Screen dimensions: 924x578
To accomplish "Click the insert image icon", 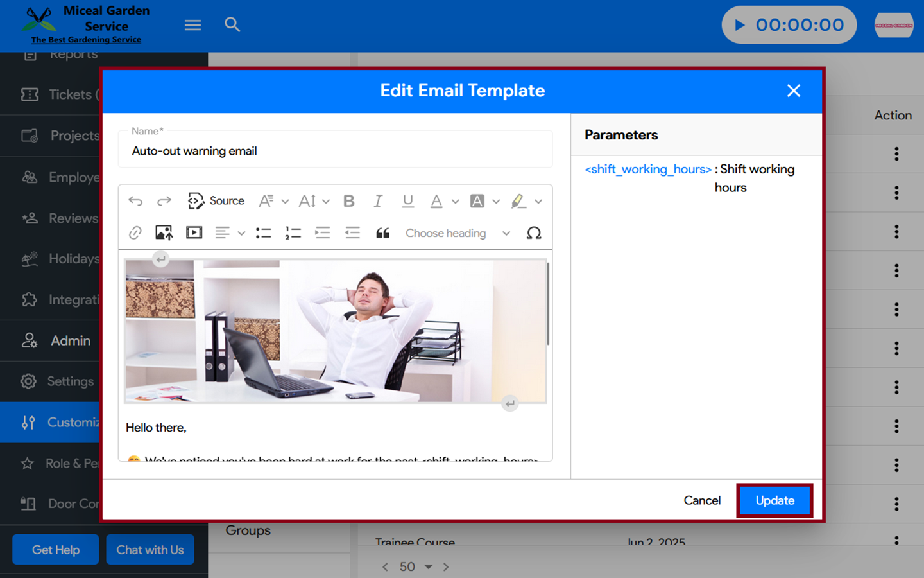I will tap(164, 233).
